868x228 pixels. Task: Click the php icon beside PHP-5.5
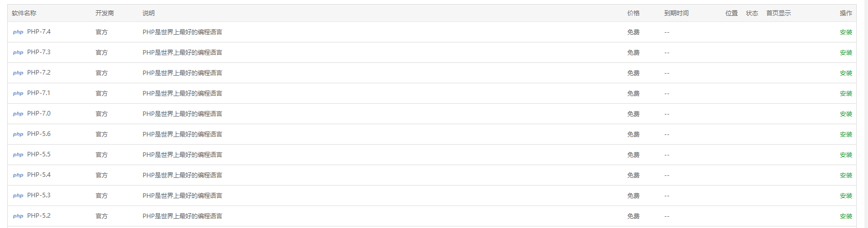click(18, 155)
